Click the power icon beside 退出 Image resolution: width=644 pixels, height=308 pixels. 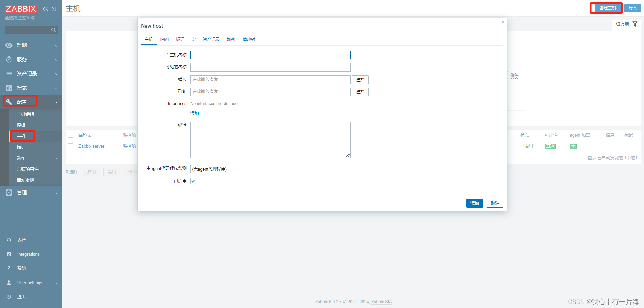click(x=9, y=297)
